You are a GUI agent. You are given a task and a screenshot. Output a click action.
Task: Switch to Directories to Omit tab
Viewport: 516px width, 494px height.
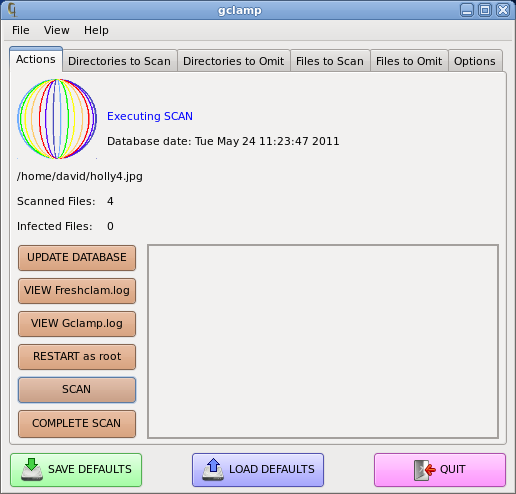pos(234,61)
